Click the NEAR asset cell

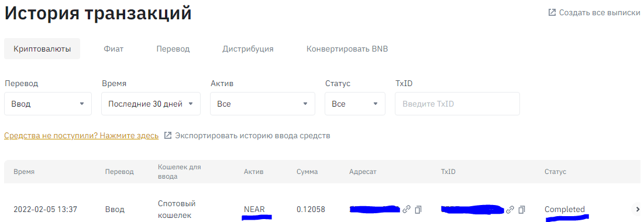click(x=254, y=209)
